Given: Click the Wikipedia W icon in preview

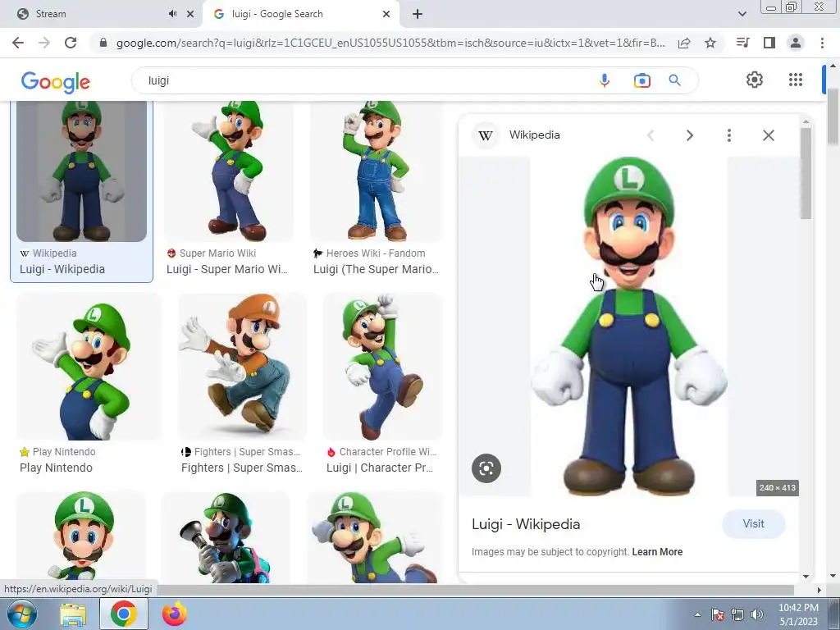Looking at the screenshot, I should pyautogui.click(x=486, y=135).
